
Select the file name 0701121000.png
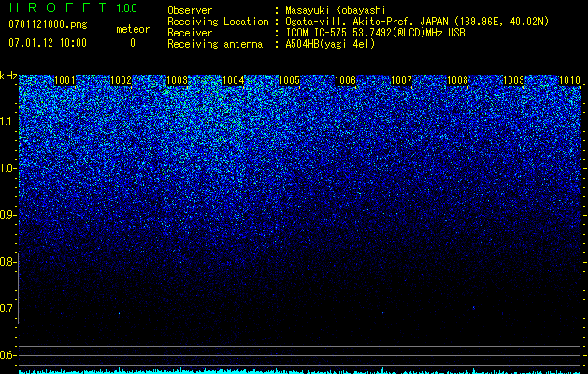coord(48,25)
